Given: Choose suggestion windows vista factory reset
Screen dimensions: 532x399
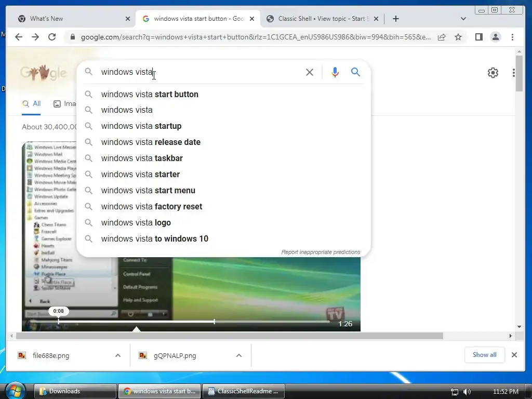Looking at the screenshot, I should pos(223,207).
